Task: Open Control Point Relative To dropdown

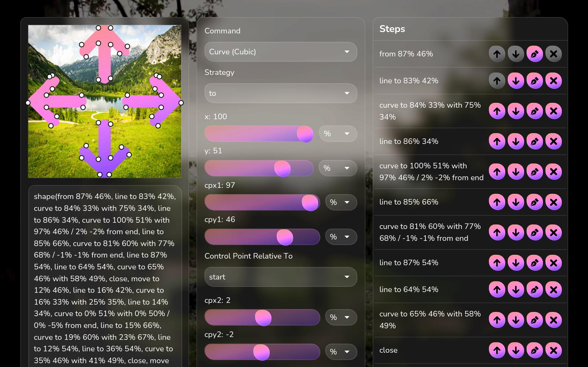Action: click(281, 277)
